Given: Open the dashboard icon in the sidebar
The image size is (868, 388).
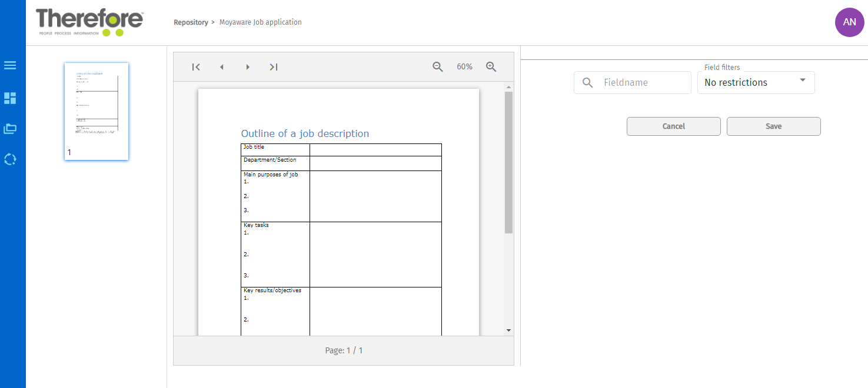Looking at the screenshot, I should [10, 98].
